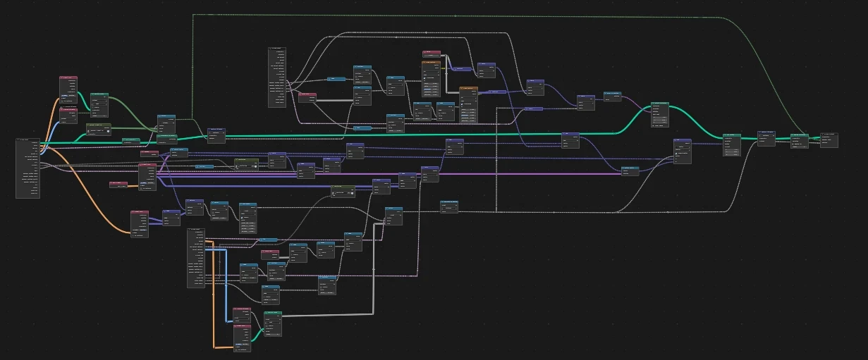Select the tall dark input node at the top of the graph
Image resolution: width=868 pixels, height=360 pixels.
[x=277, y=77]
